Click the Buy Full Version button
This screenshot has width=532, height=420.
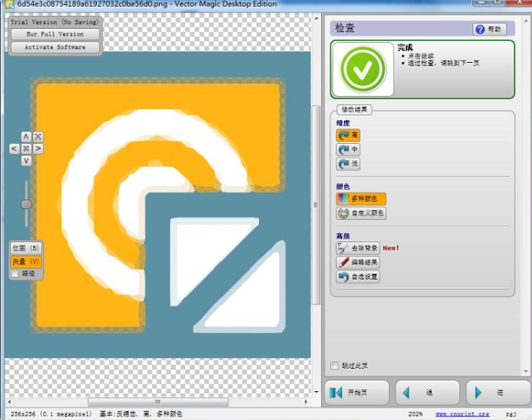click(55, 34)
